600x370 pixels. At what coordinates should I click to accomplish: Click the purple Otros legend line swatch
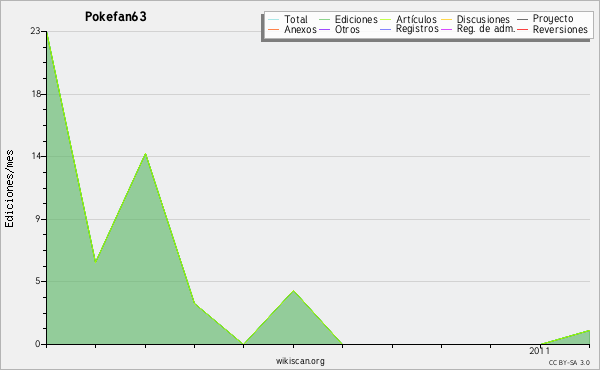pyautogui.click(x=324, y=29)
